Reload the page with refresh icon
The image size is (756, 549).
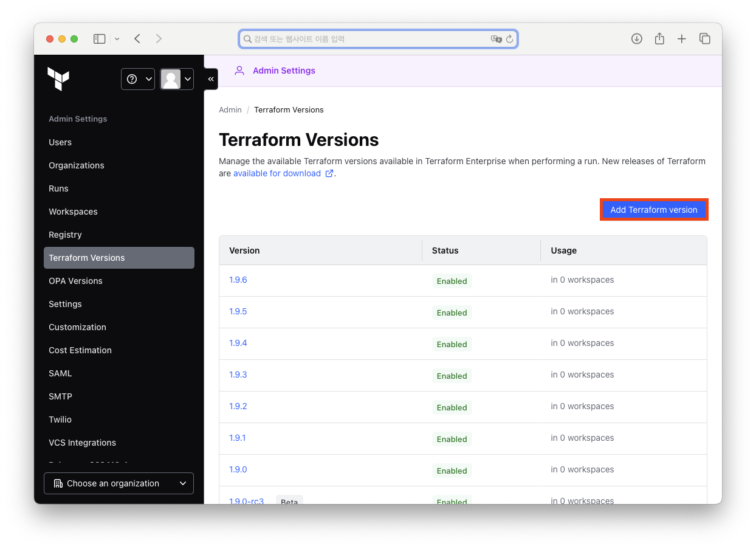point(510,39)
